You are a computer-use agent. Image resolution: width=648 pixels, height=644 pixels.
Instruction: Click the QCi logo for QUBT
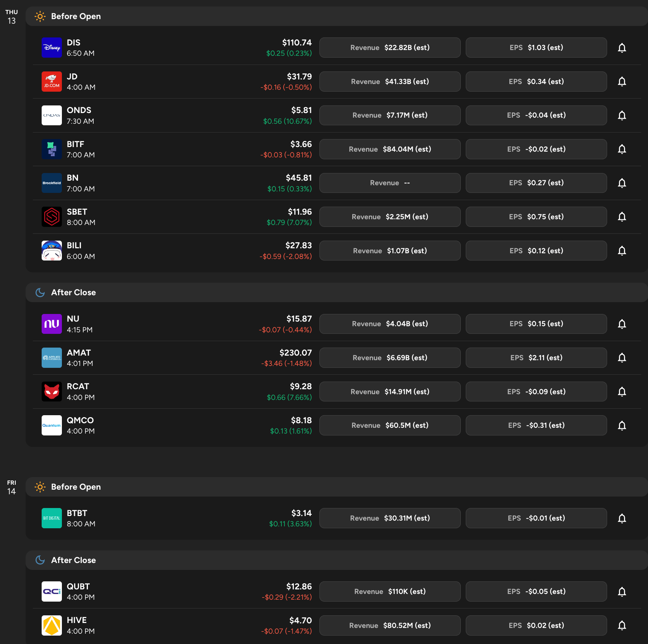coord(52,591)
